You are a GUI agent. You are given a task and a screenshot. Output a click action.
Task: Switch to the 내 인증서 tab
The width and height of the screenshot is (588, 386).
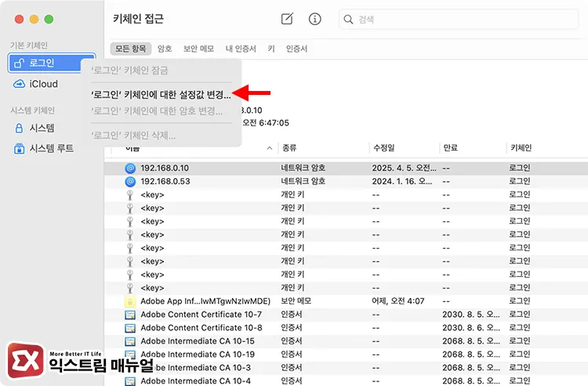click(241, 49)
